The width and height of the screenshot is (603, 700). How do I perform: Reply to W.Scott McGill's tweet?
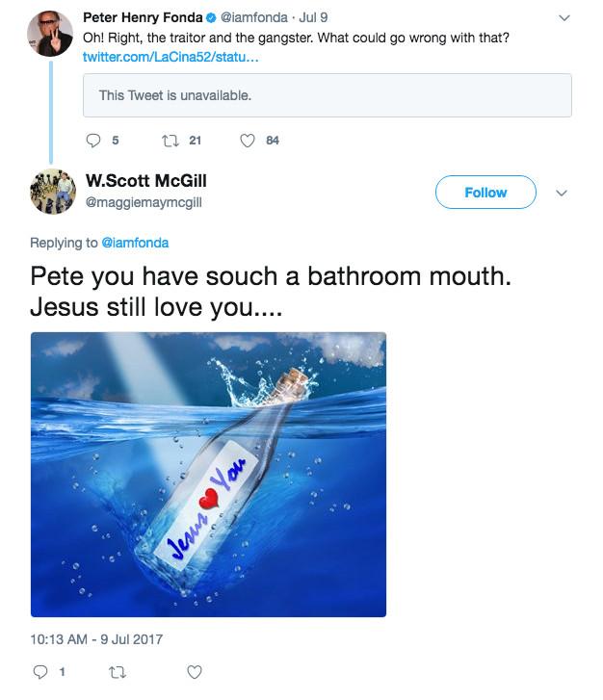(x=41, y=671)
